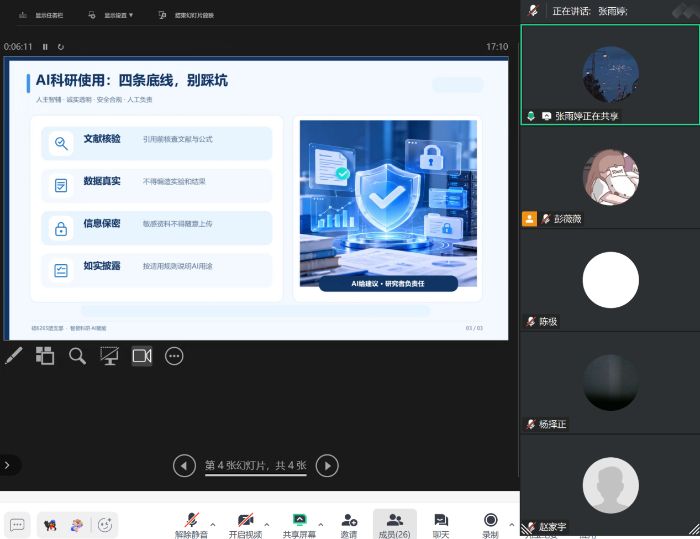Click the muted mic icon beside 正在讲话
This screenshot has height=539, width=700.
(533, 10)
